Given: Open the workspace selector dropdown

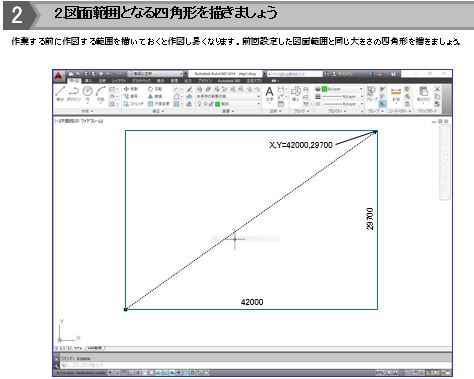Looking at the screenshot, I should pyautogui.click(x=156, y=73).
